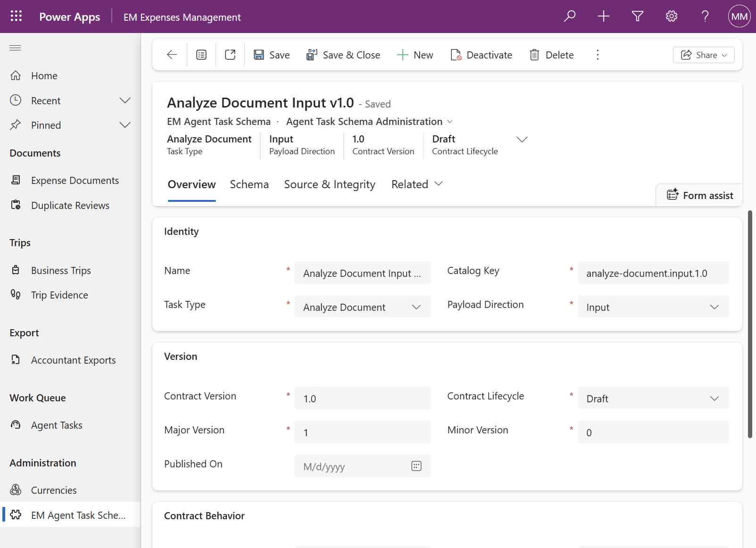Open record in new window icon

click(x=230, y=55)
